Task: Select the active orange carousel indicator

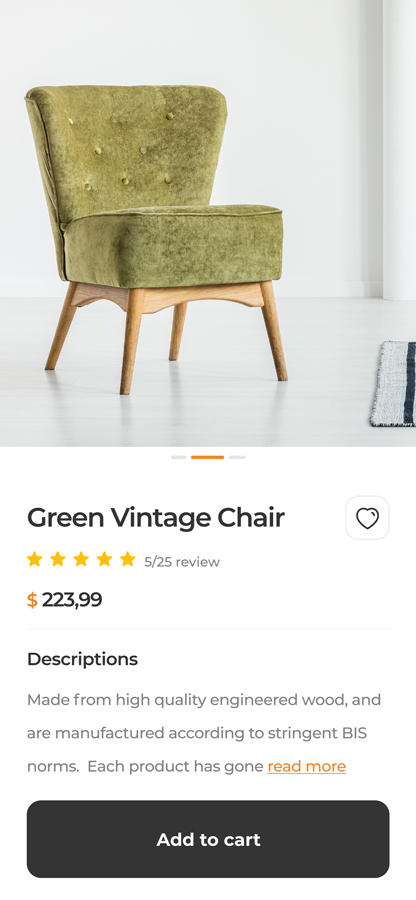Action: point(207,457)
